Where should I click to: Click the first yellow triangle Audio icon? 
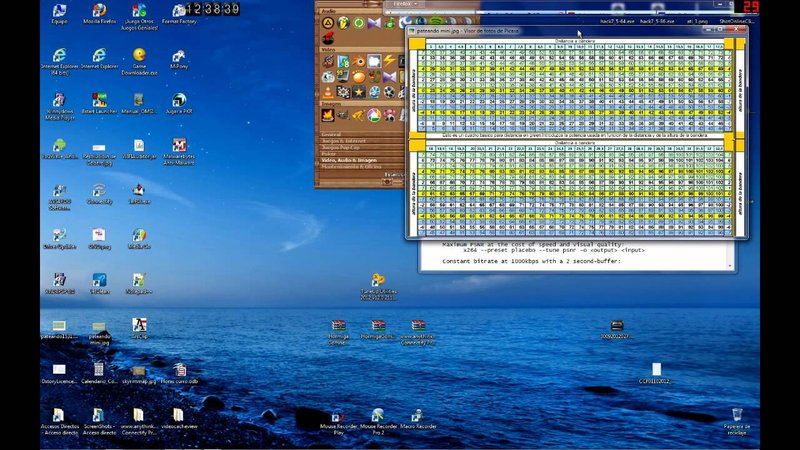click(x=328, y=23)
